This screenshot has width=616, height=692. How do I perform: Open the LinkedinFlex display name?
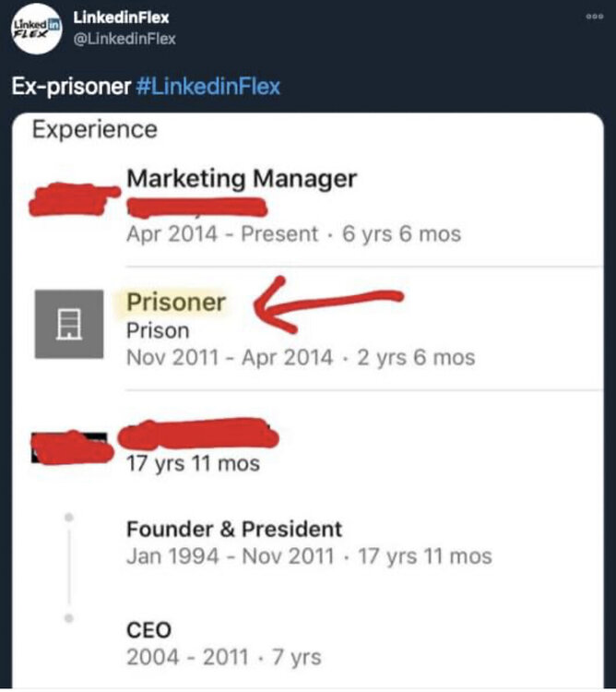pyautogui.click(x=121, y=18)
